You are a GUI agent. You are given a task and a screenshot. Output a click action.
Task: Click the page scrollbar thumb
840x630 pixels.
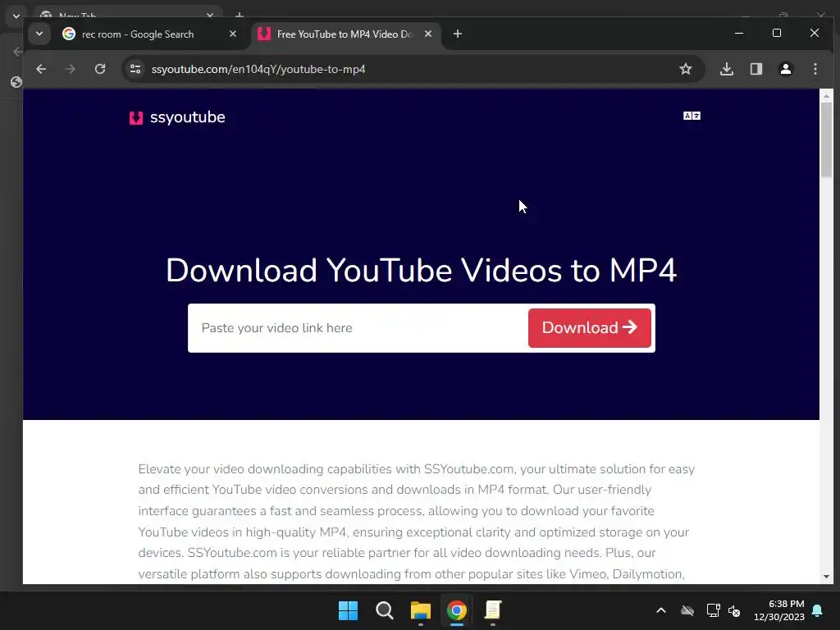click(x=826, y=139)
